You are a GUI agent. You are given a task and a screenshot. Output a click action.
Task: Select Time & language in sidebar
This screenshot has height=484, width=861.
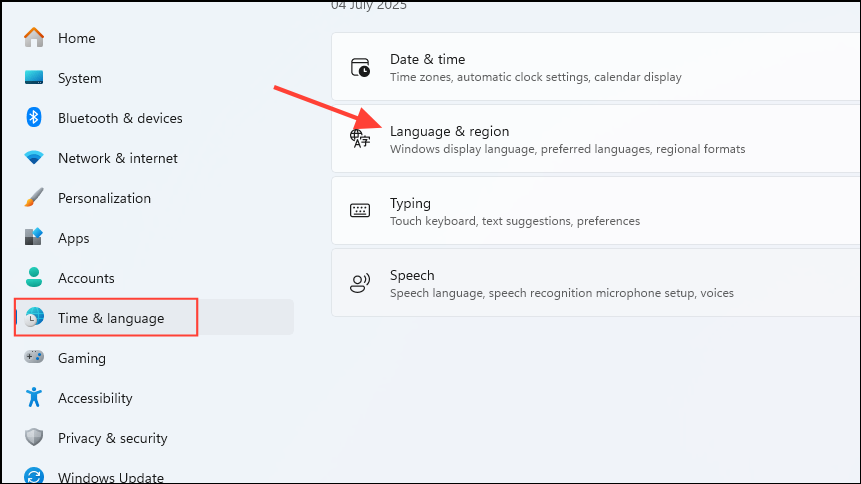111,318
